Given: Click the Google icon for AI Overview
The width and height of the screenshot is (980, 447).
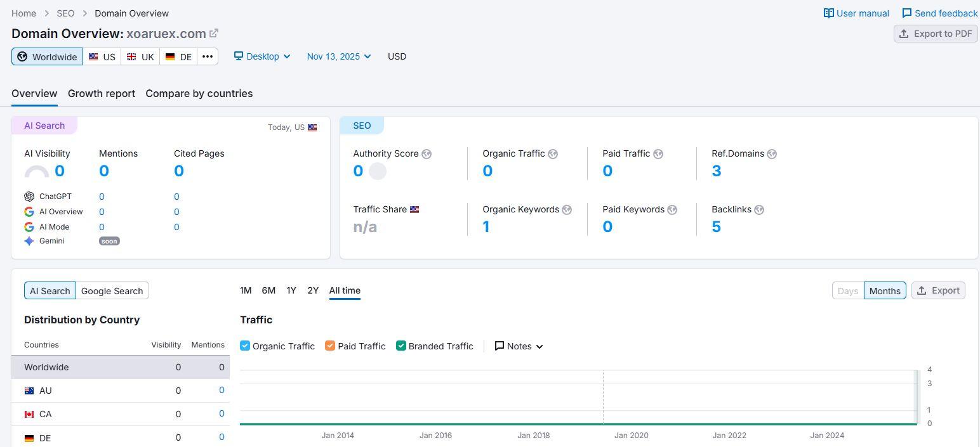Looking at the screenshot, I should [29, 212].
